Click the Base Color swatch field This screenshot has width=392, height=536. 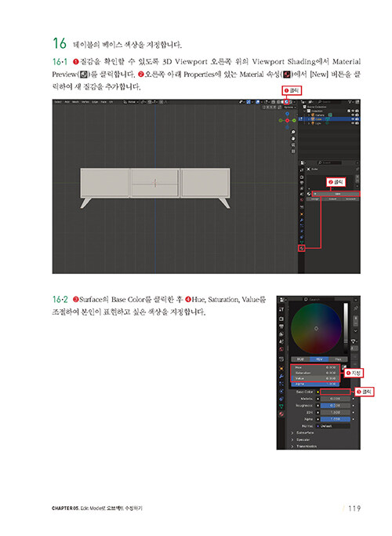(x=336, y=392)
